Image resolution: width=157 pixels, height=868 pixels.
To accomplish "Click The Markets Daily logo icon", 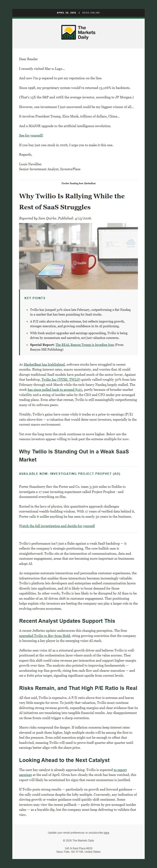I will pos(69,32).
